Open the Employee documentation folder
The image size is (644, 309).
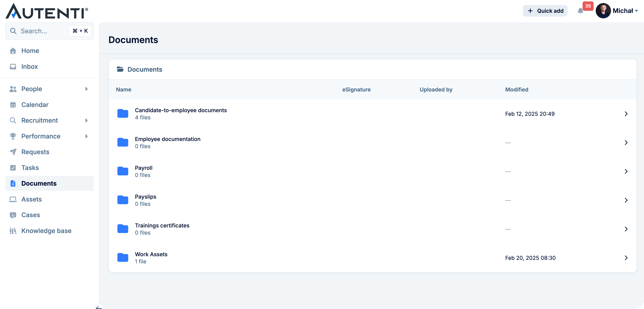(x=372, y=143)
